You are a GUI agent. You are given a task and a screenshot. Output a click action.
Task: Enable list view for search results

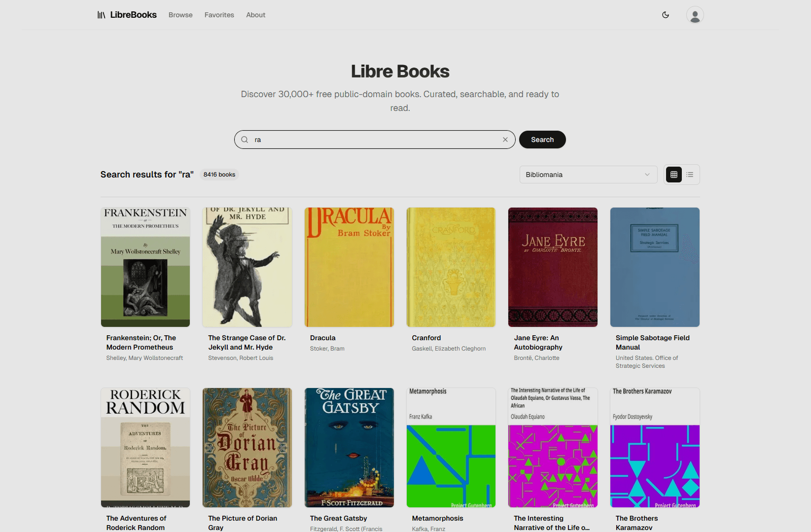click(x=690, y=174)
